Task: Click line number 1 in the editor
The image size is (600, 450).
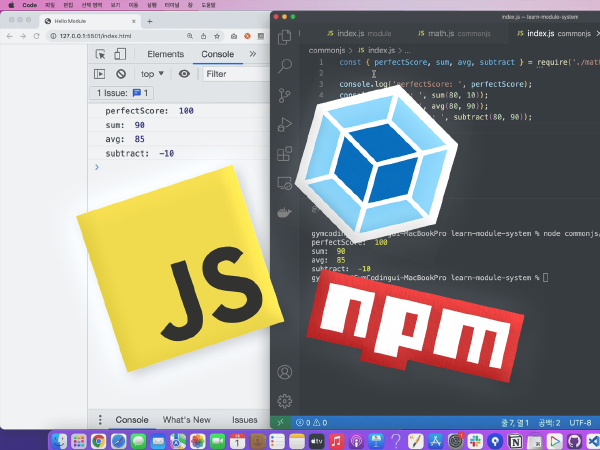Action: tap(321, 62)
